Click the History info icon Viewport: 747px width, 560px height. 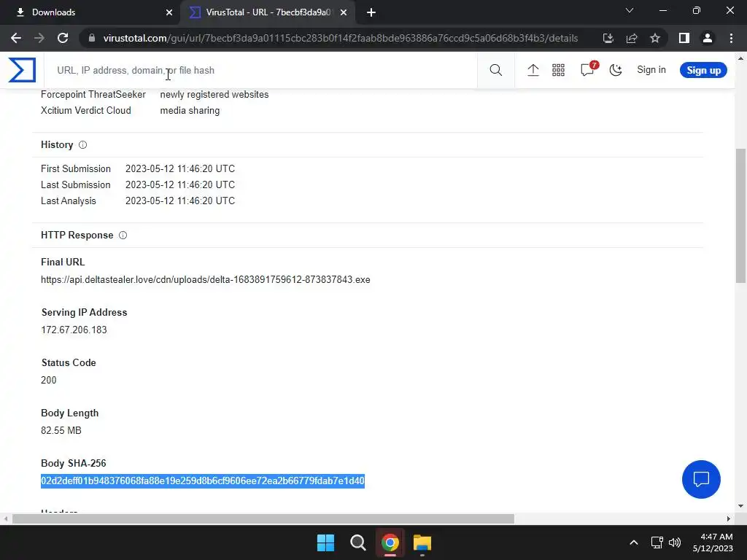tap(83, 145)
